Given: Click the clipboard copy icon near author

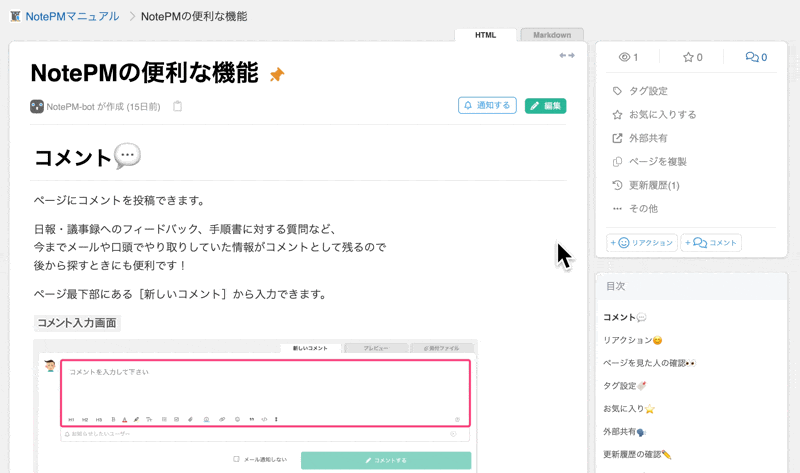Looking at the screenshot, I should pos(178,106).
